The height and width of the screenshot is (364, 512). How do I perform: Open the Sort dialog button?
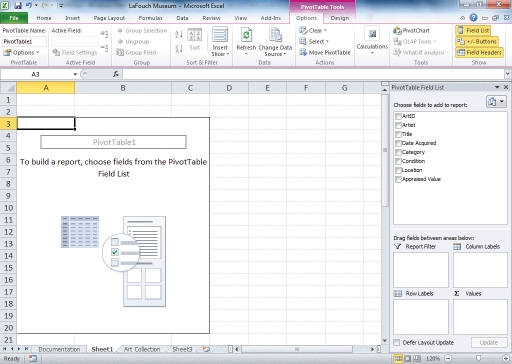tap(195, 40)
